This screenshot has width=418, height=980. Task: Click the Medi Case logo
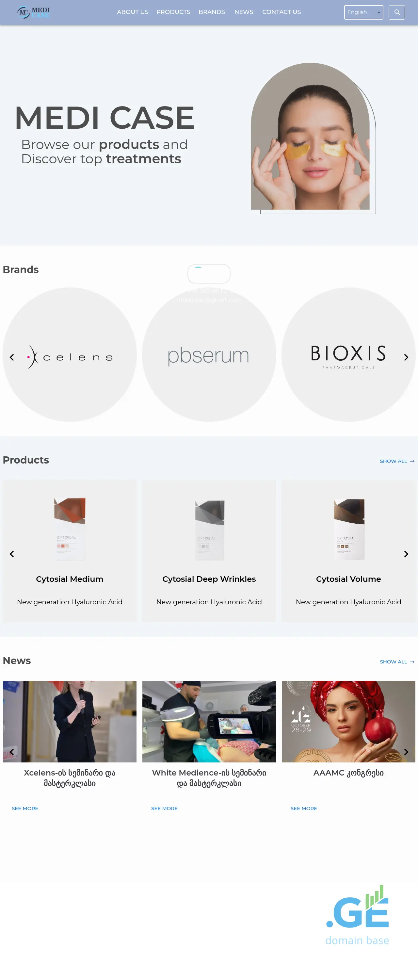(x=33, y=12)
